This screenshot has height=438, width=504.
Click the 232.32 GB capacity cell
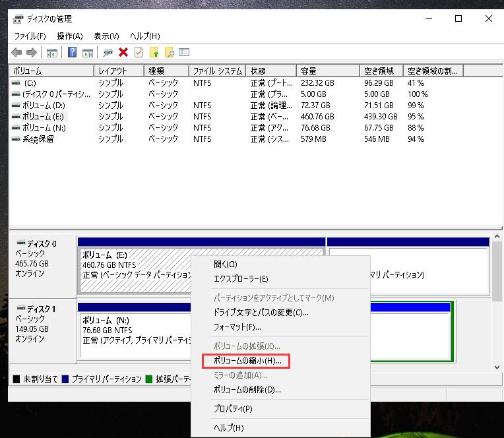click(x=317, y=83)
